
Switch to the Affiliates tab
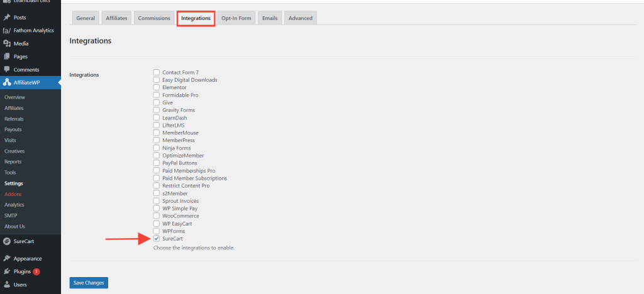pos(116,18)
